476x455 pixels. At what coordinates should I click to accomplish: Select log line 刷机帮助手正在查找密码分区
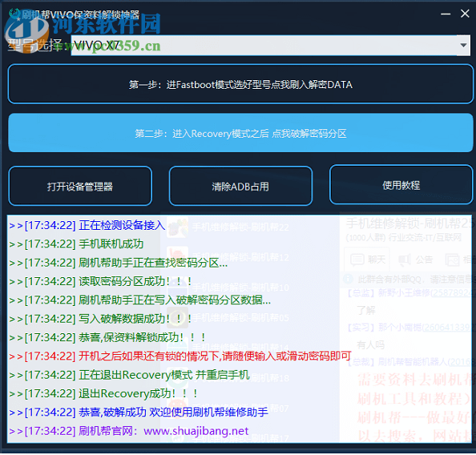pos(119,263)
